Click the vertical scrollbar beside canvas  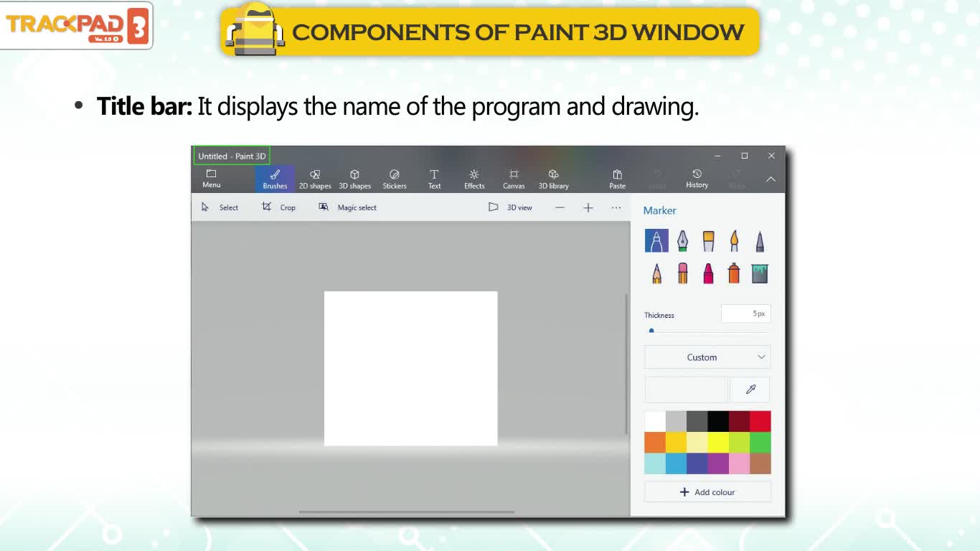[x=626, y=363]
